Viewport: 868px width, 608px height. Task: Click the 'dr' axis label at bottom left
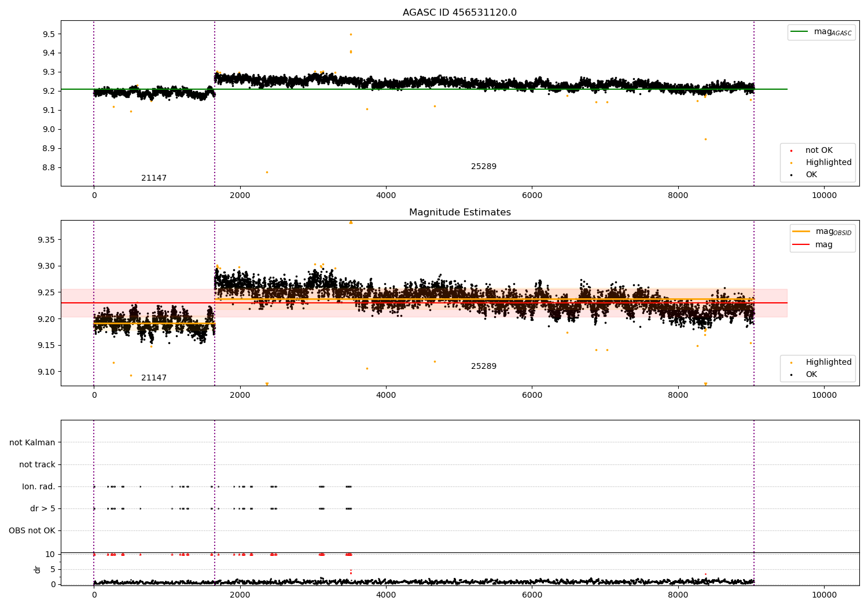38,569
